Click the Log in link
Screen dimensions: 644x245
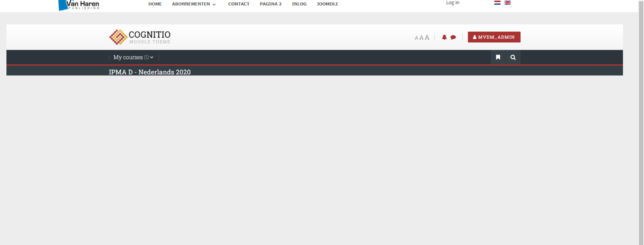453,3
